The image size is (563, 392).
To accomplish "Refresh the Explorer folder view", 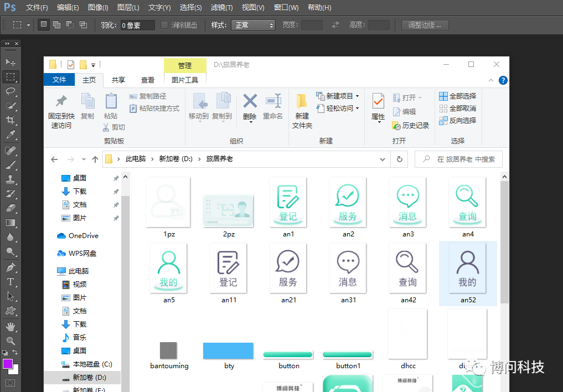I will 399,159.
